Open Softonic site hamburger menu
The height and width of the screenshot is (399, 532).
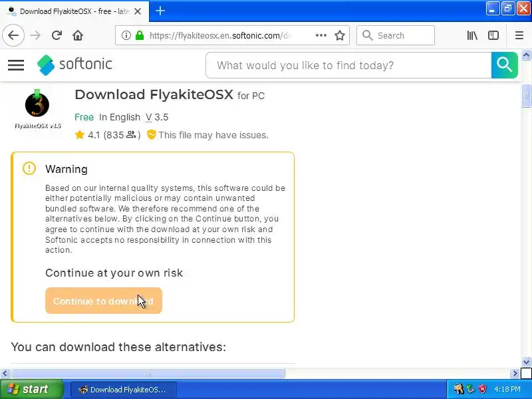(x=16, y=65)
